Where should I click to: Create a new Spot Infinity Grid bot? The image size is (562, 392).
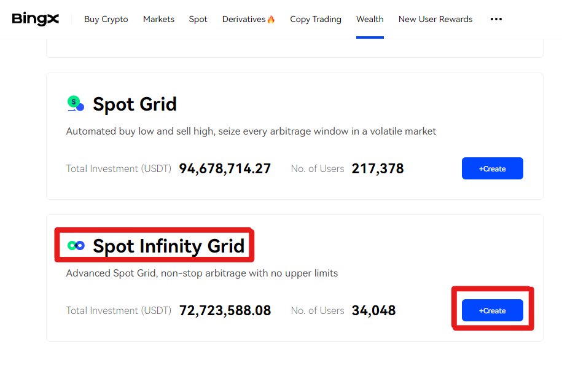point(493,310)
